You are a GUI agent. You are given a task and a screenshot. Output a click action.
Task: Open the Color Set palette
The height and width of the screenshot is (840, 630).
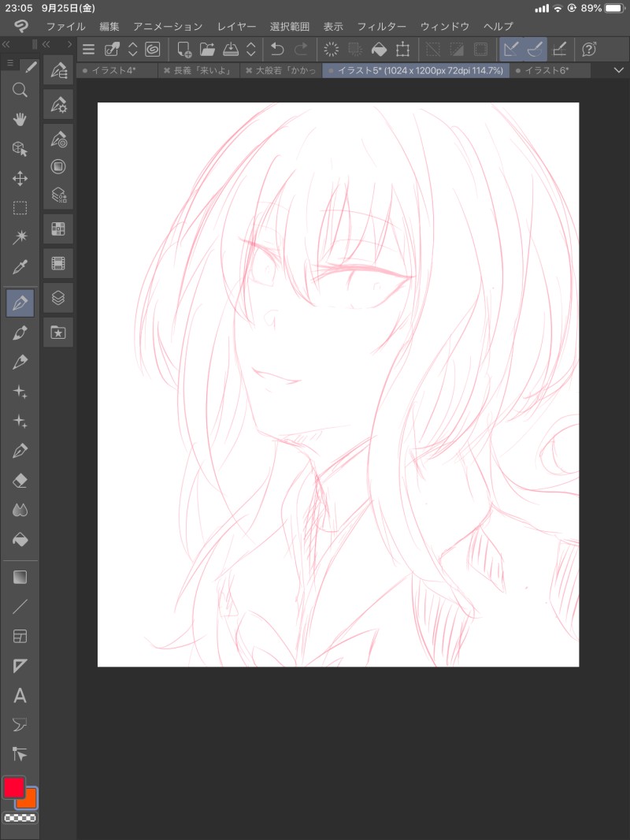coord(57,229)
